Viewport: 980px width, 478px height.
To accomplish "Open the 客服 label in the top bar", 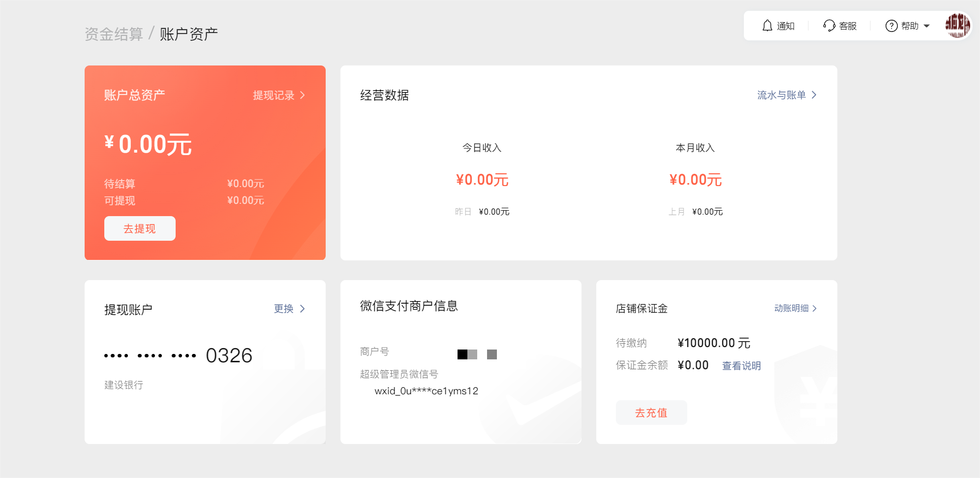I will pyautogui.click(x=848, y=26).
